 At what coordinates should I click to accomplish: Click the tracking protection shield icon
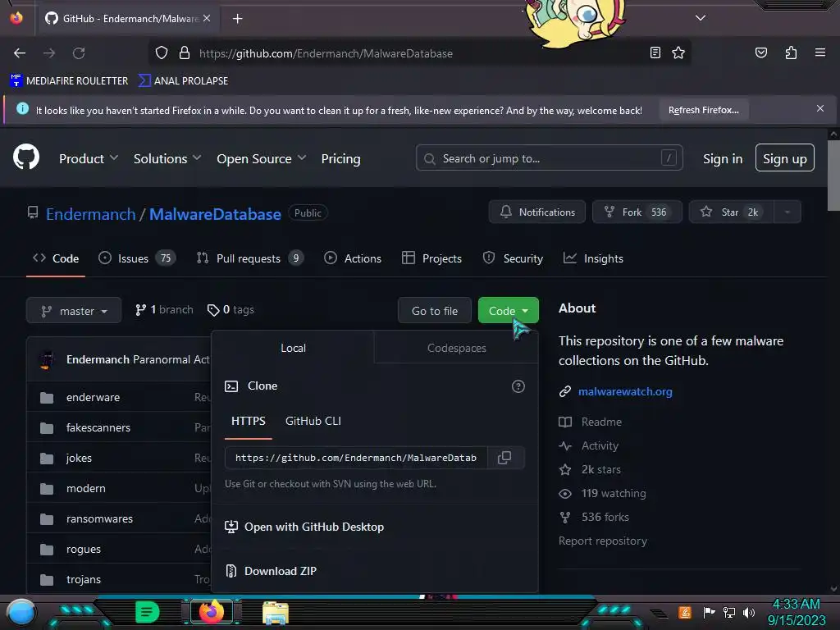coord(162,52)
